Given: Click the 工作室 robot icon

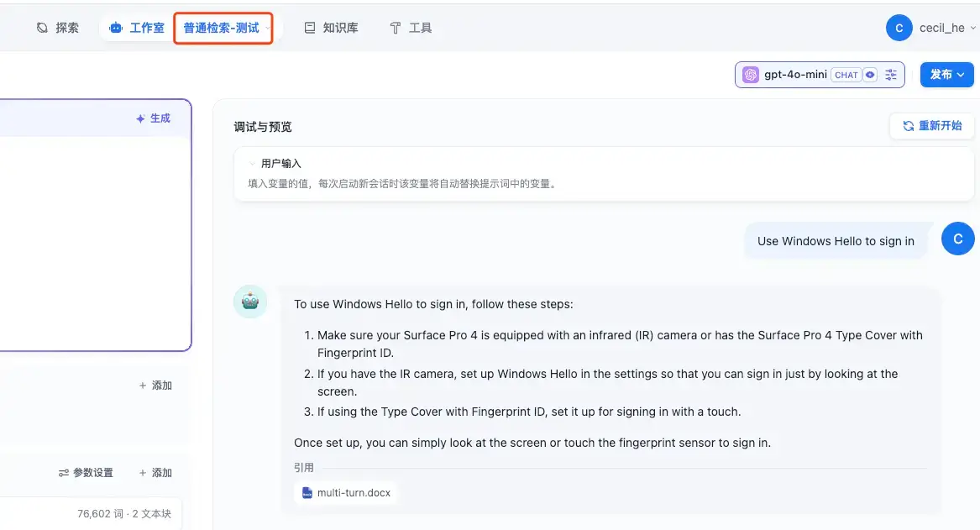Looking at the screenshot, I should point(116,28).
